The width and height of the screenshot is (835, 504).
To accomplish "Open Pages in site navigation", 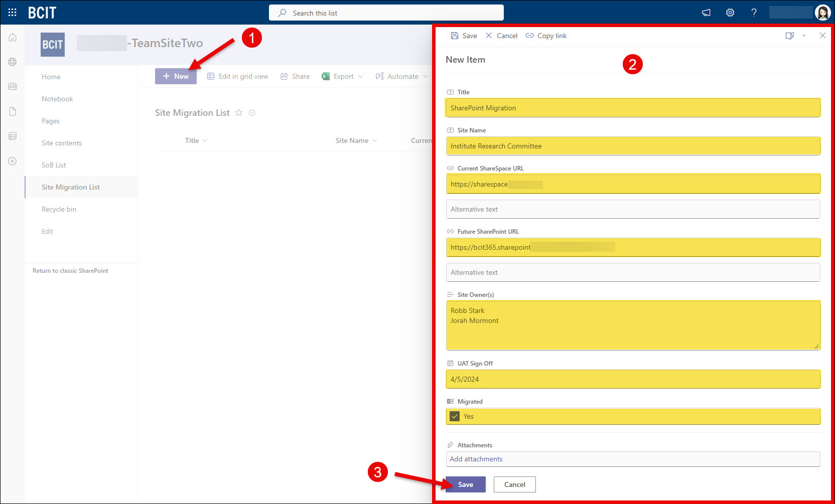I will (x=51, y=121).
